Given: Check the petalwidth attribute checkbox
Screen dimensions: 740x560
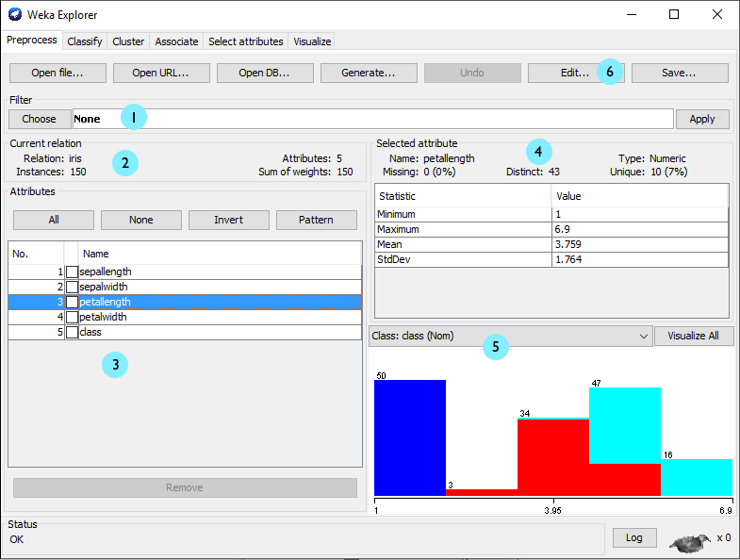Looking at the screenshot, I should click(x=72, y=318).
